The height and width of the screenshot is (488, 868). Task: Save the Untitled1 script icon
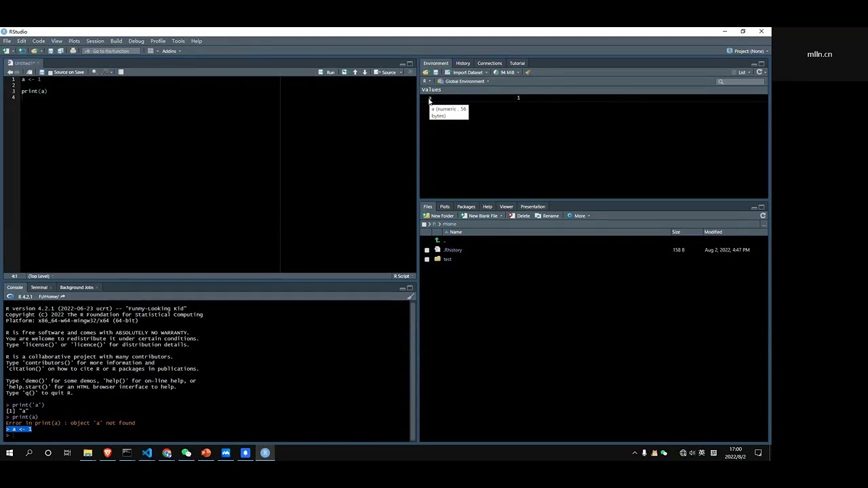41,72
